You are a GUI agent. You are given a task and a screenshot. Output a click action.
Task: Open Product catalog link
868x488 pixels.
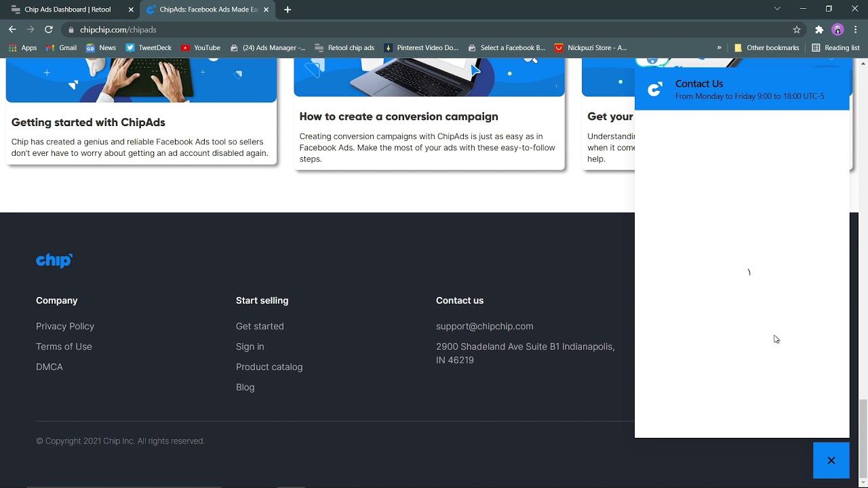(269, 367)
